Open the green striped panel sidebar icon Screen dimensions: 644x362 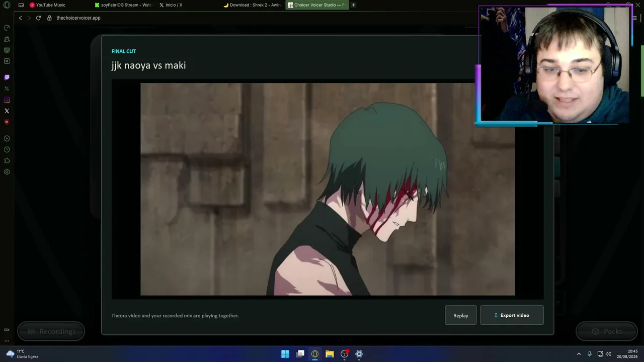tap(7, 50)
